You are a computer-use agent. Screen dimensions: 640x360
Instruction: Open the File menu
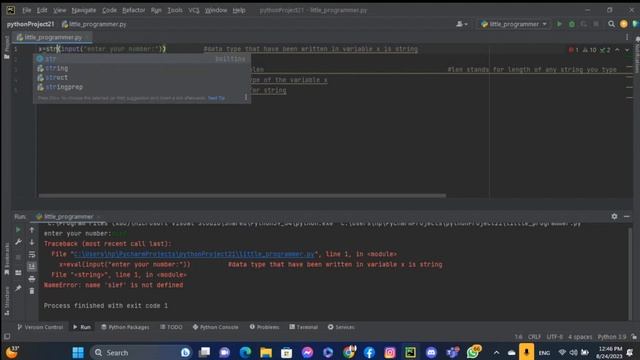[27, 10]
